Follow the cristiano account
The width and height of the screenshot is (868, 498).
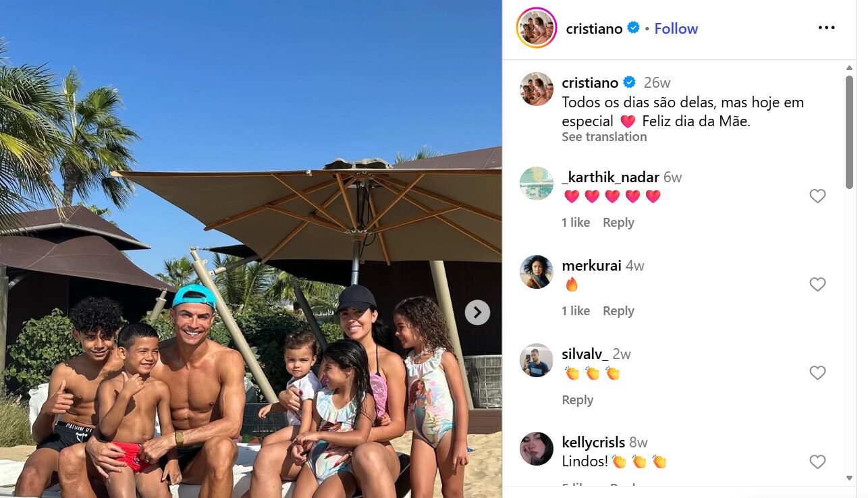676,28
